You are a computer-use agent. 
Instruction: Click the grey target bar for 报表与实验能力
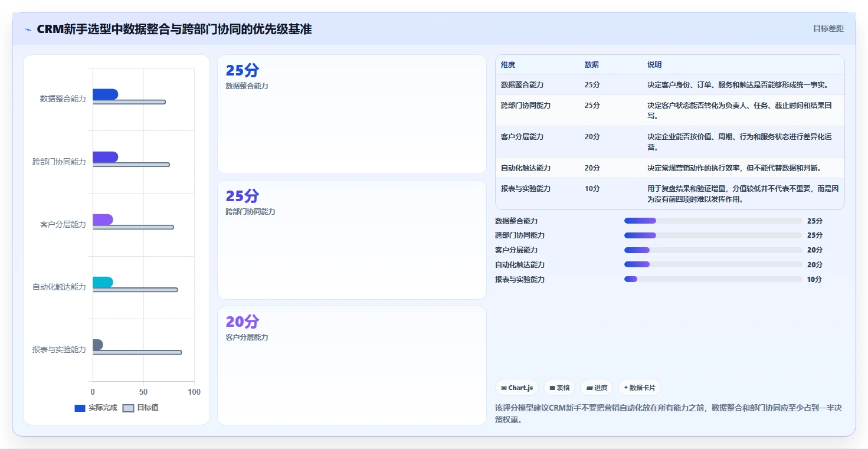[x=137, y=352]
